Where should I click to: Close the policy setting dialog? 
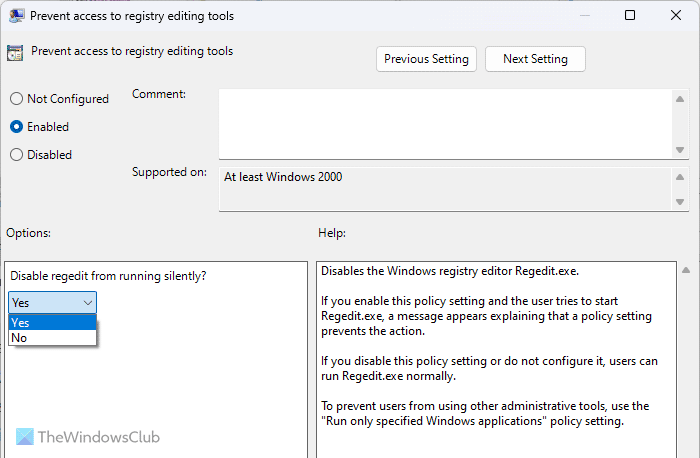(x=675, y=15)
